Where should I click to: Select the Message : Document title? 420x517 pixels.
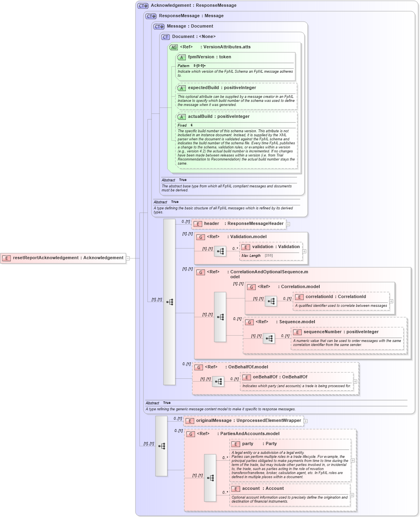[190, 26]
